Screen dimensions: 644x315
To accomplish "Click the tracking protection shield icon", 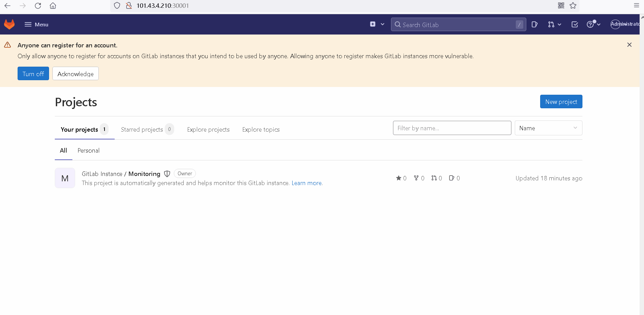I will (x=117, y=5).
